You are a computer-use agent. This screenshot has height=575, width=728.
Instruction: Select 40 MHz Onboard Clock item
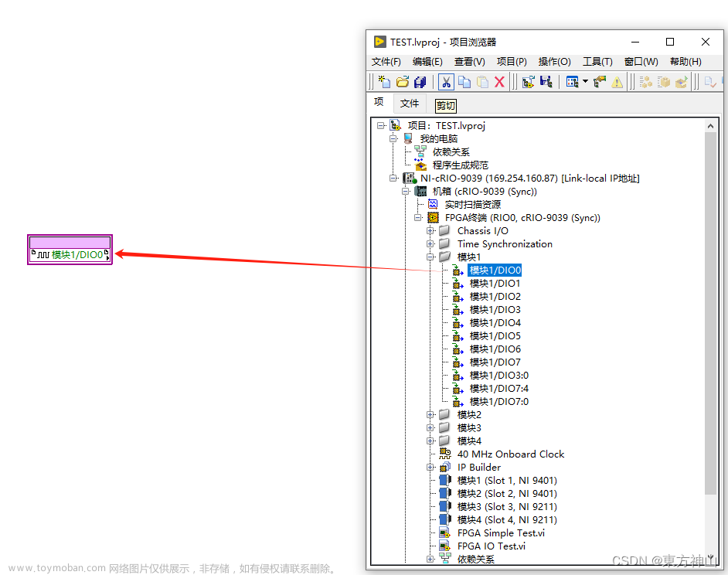click(511, 454)
